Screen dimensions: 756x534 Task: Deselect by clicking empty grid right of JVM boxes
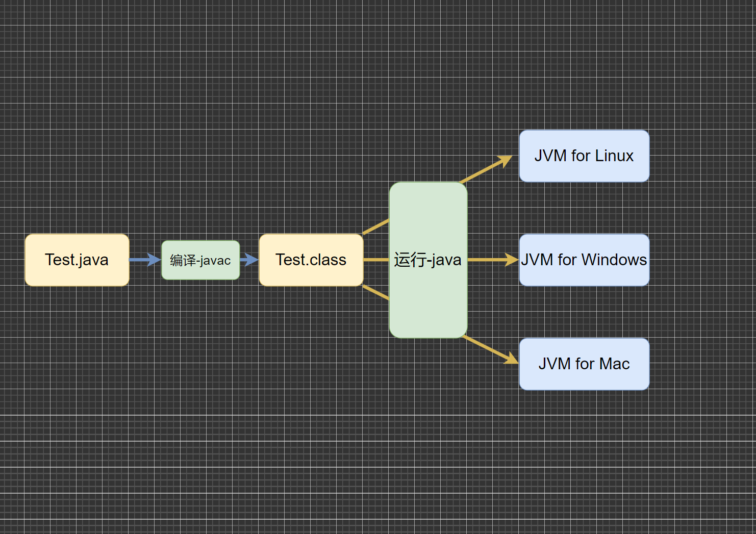pos(704,260)
